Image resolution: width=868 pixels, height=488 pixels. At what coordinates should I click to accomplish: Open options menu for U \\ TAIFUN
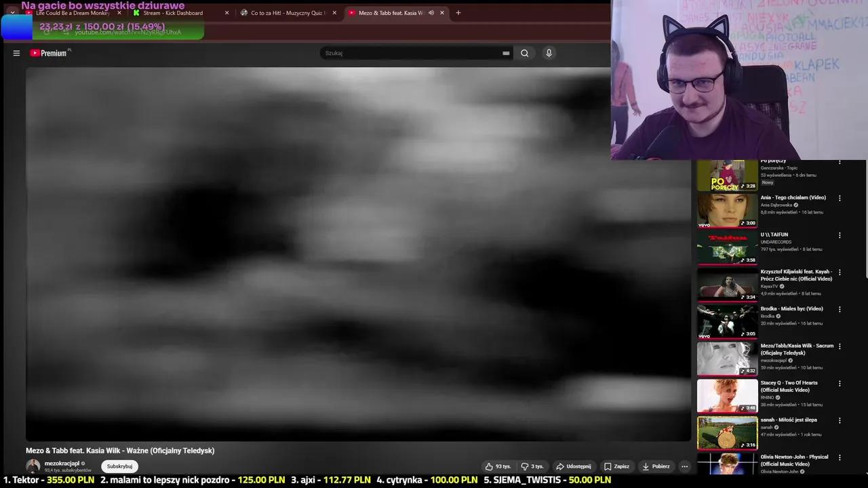click(x=840, y=235)
